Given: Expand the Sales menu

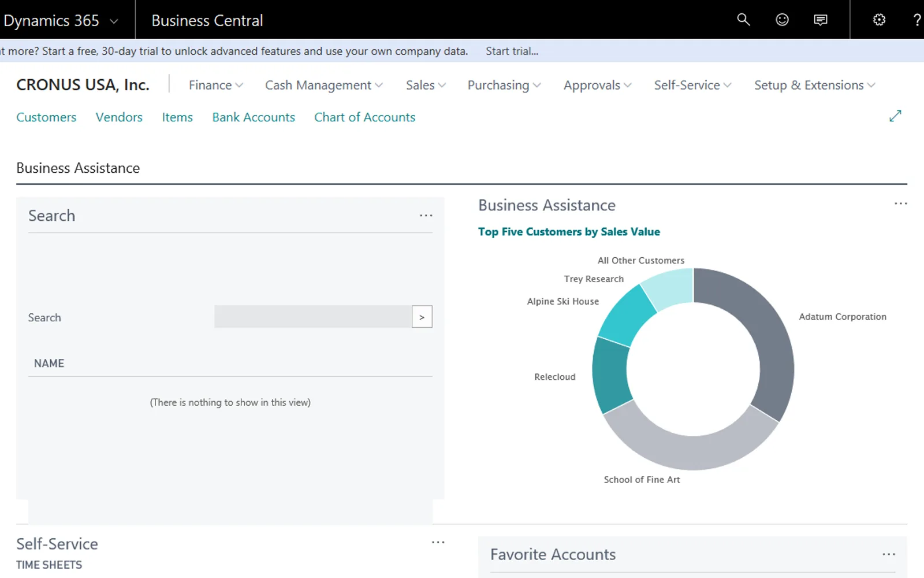Looking at the screenshot, I should click(x=426, y=85).
